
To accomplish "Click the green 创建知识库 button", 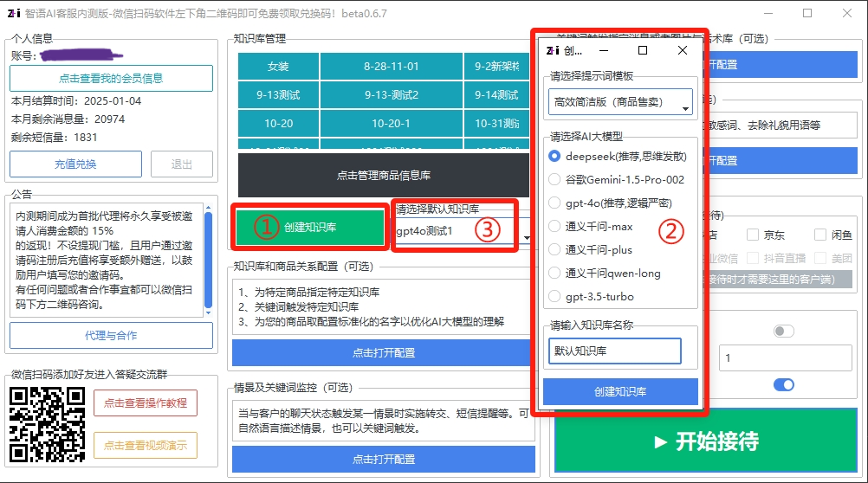I will click(309, 228).
